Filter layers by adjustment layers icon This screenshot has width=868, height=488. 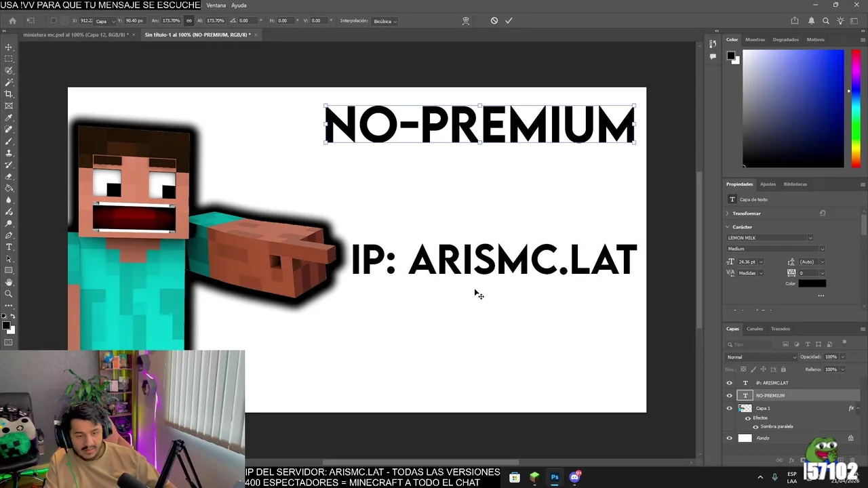797,344
